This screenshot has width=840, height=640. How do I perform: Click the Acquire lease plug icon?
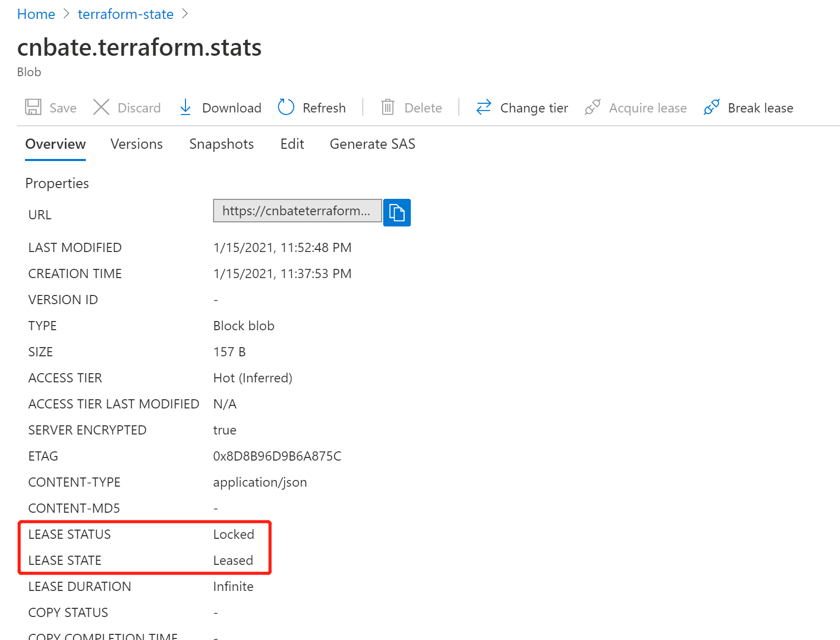pyautogui.click(x=593, y=107)
